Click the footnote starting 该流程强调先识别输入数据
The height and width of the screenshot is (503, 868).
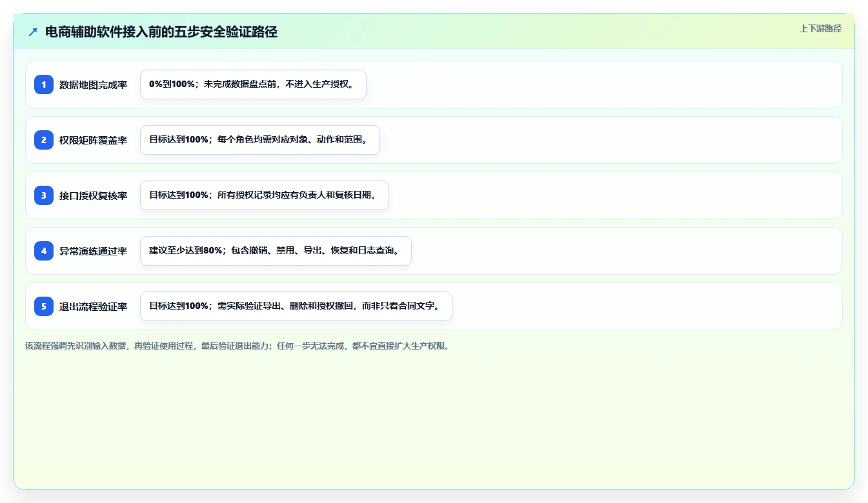tap(237, 346)
